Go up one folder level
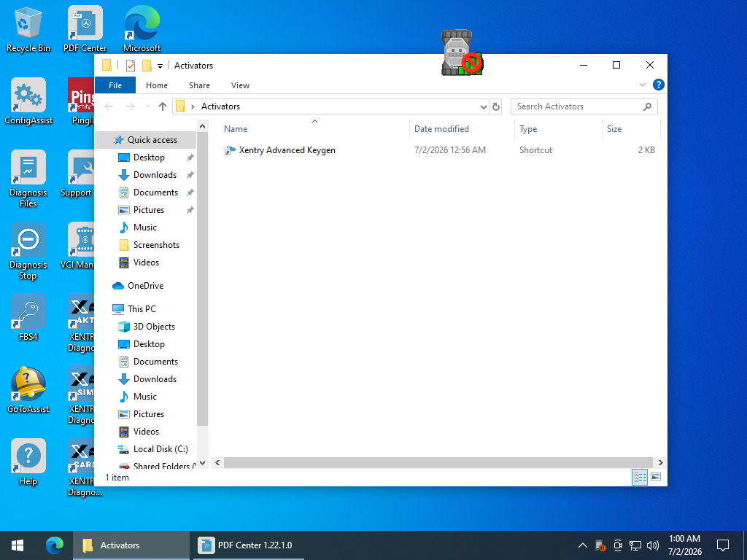This screenshot has height=560, width=747. (x=163, y=106)
